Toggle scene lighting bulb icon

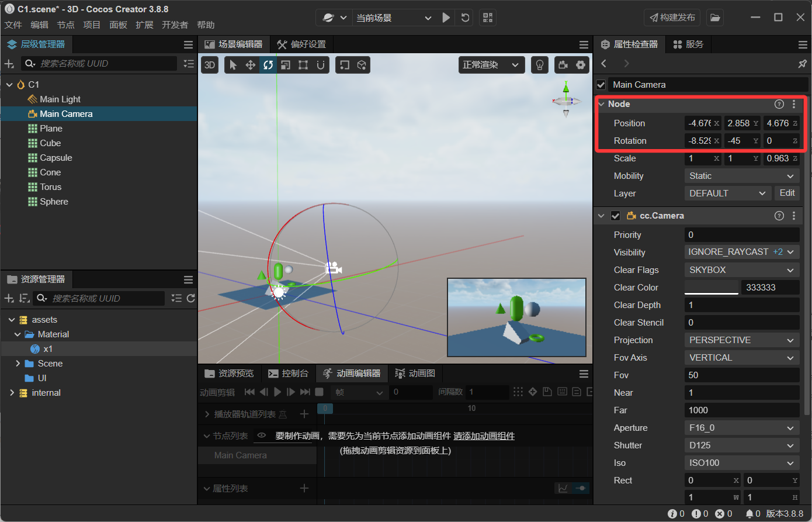(540, 65)
